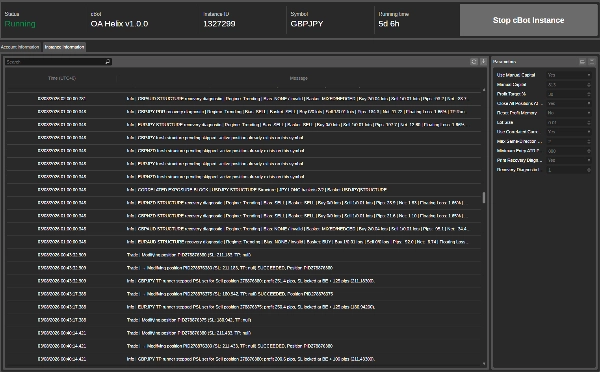The image size is (600, 372).
Task: Adjust the Profit Target % stepper arrows
Action: click(x=589, y=94)
